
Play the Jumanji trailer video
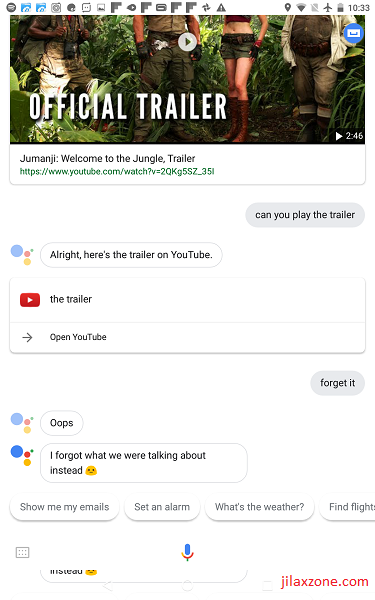pyautogui.click(x=187, y=42)
